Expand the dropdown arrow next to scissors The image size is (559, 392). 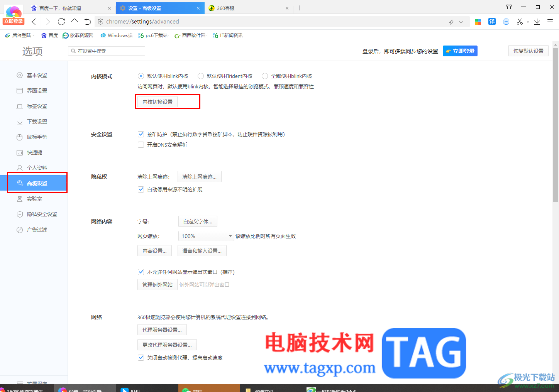(x=528, y=22)
